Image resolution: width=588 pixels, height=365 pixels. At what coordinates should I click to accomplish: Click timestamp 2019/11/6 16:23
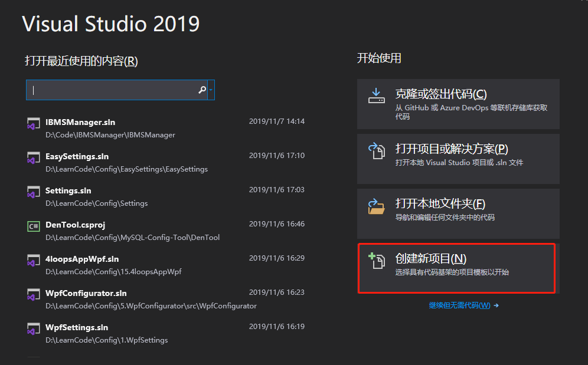tap(277, 292)
